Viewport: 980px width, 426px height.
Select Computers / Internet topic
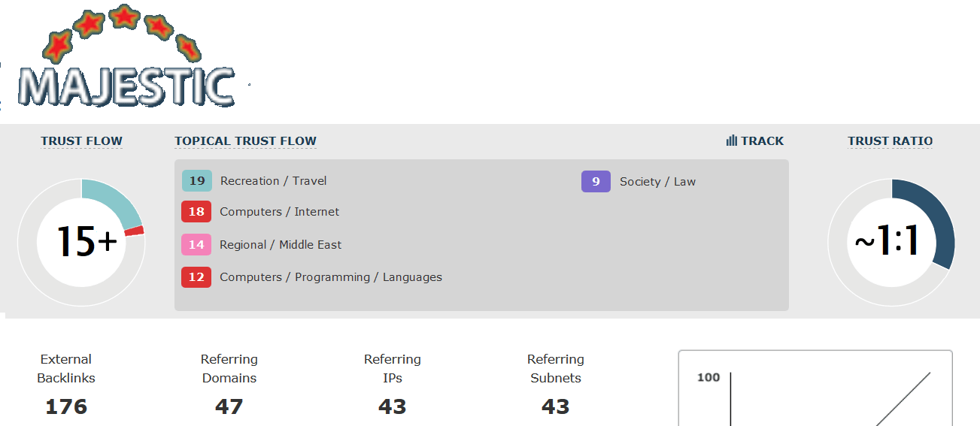pyautogui.click(x=279, y=212)
